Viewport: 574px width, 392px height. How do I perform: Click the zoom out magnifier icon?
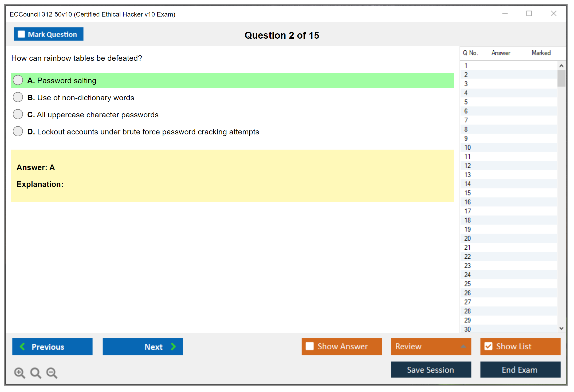pyautogui.click(x=52, y=372)
